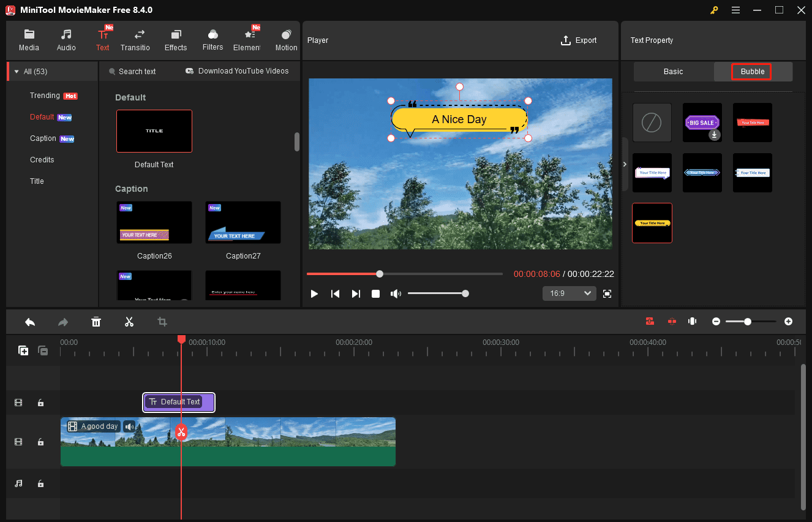Export the current project

pos(579,40)
